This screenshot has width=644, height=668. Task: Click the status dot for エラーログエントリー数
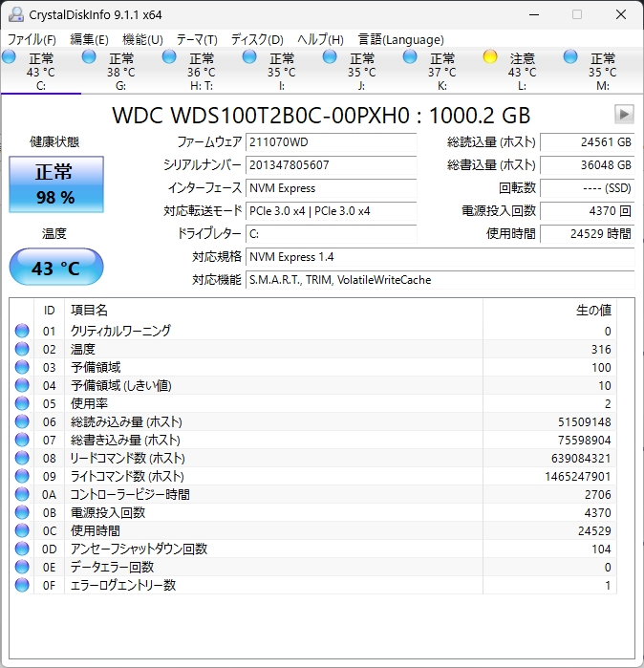(22, 586)
